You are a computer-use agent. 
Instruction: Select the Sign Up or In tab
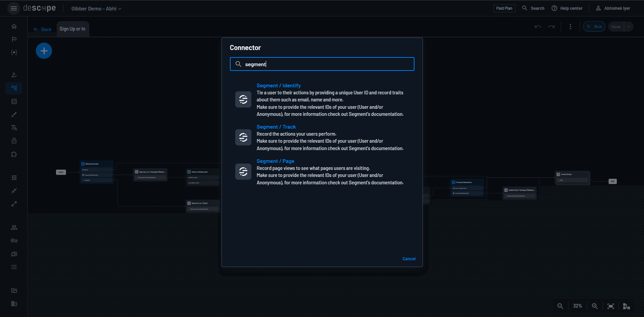click(x=72, y=29)
